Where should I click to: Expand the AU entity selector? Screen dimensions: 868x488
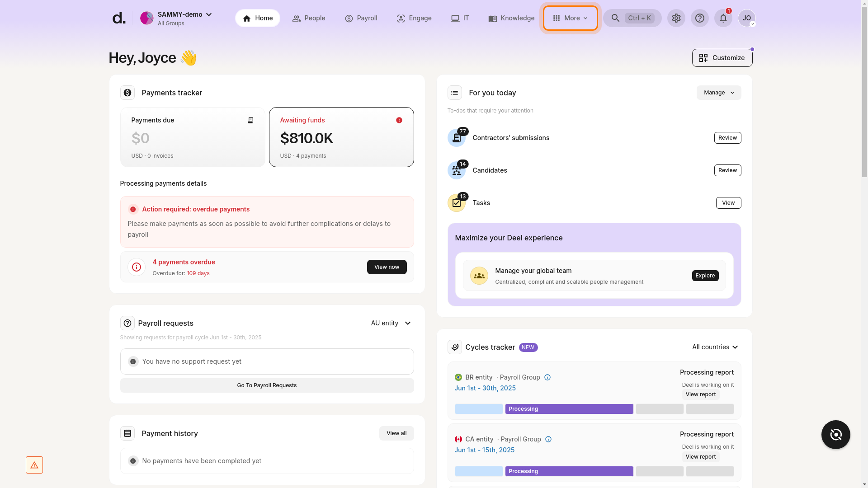click(x=390, y=323)
